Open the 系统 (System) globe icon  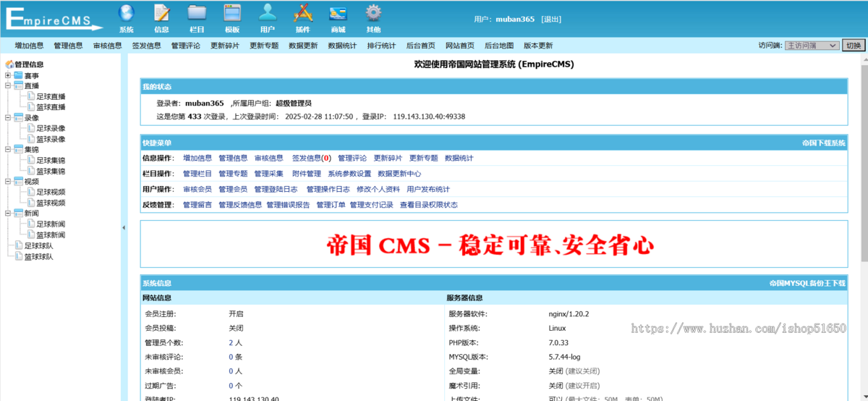pos(126,13)
